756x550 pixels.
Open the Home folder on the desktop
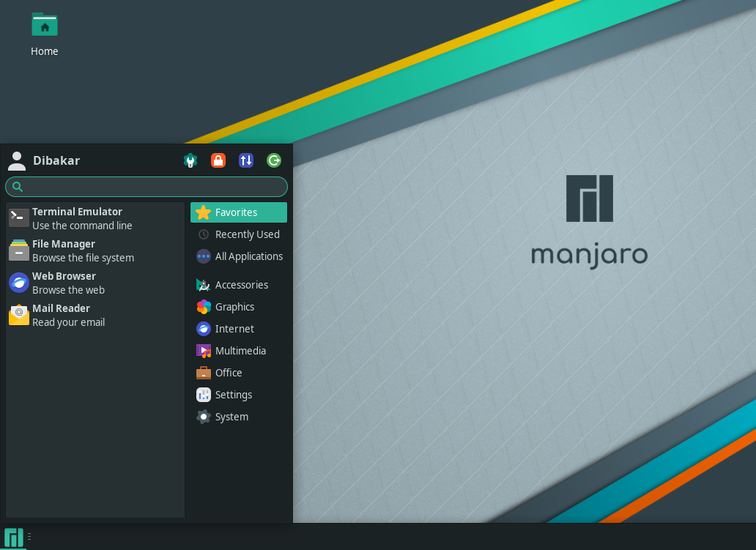45,29
